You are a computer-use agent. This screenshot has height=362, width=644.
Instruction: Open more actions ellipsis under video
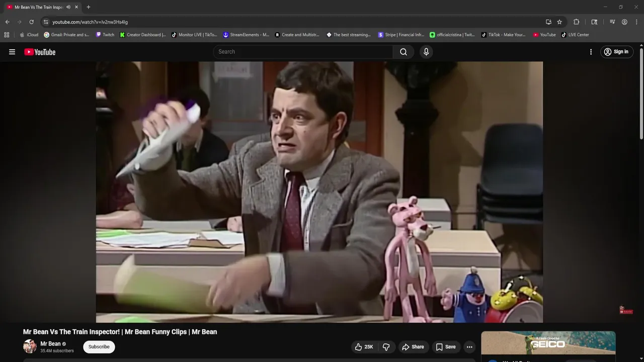point(469,347)
